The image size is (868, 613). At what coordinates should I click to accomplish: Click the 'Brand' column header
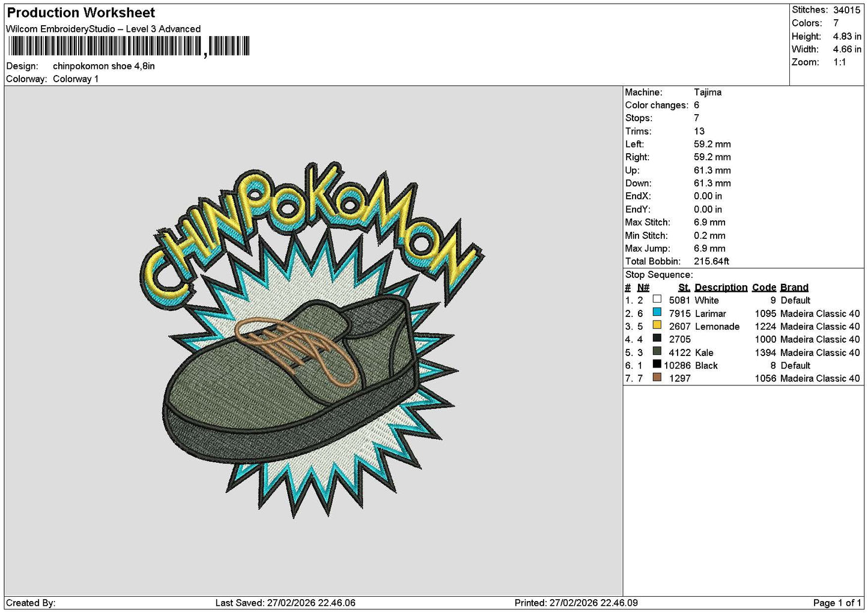pos(794,288)
